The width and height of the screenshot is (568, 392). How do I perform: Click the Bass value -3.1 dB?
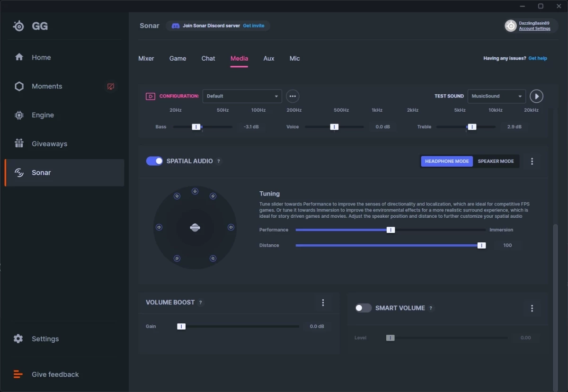251,127
